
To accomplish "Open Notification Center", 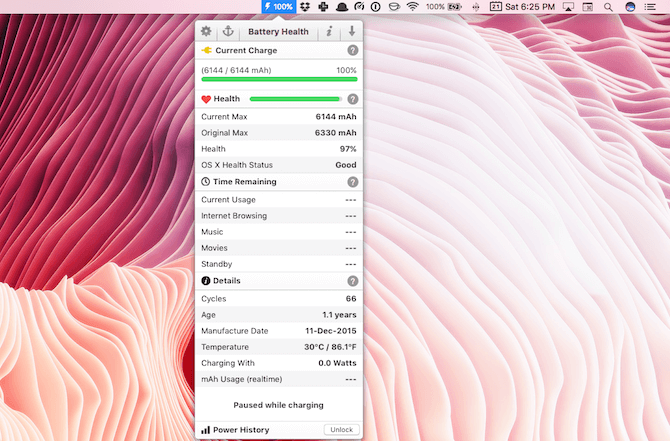I will coord(650,7).
